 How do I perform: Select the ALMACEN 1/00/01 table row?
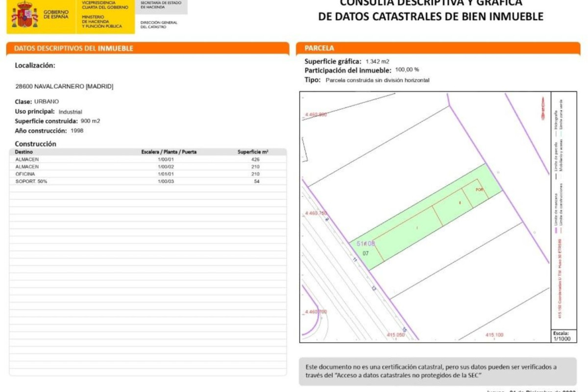pos(147,159)
